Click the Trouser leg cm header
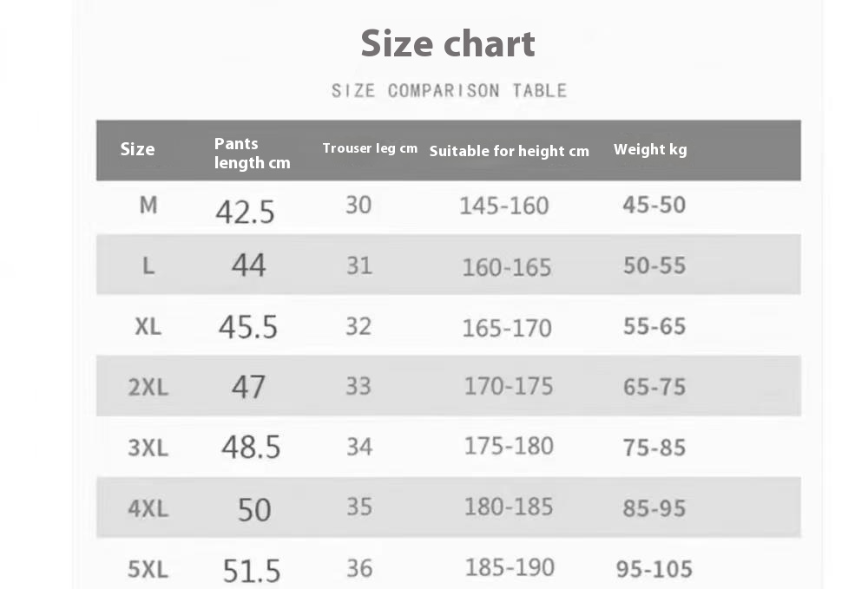This screenshot has height=589, width=868. pyautogui.click(x=370, y=148)
